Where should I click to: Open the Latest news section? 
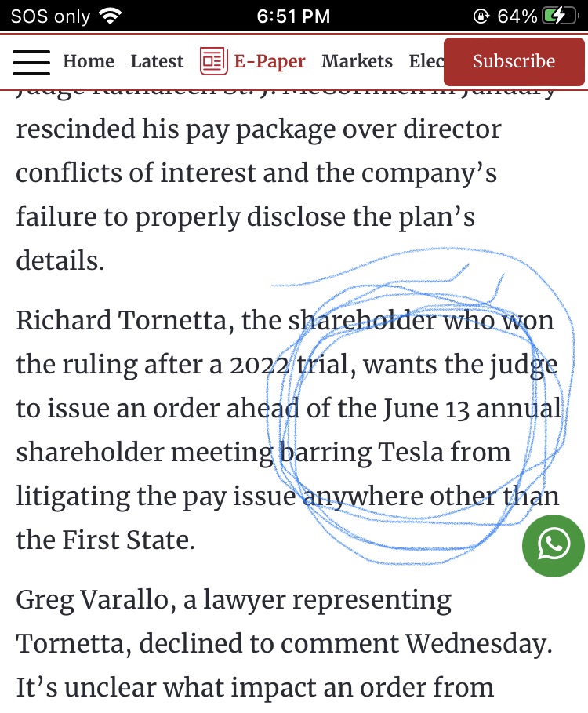click(x=157, y=61)
